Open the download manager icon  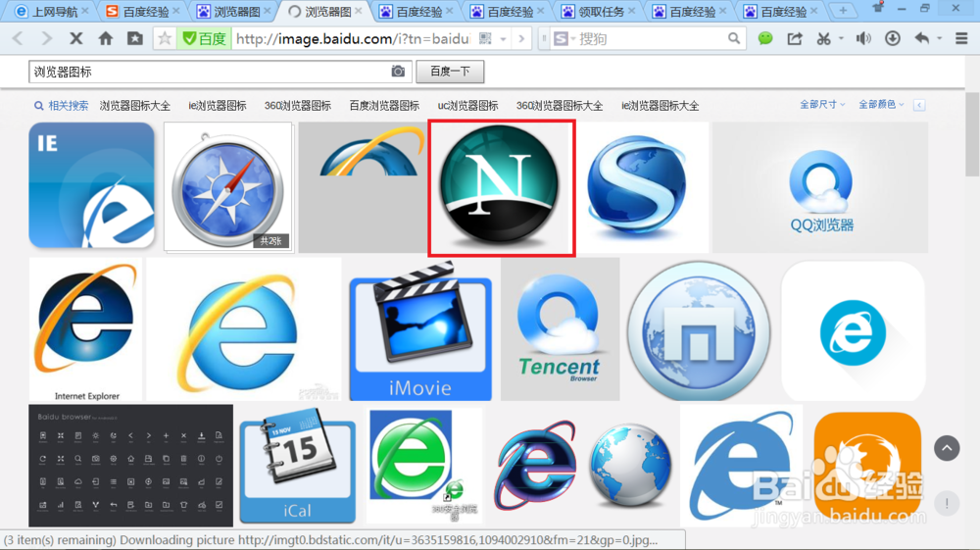coord(893,39)
